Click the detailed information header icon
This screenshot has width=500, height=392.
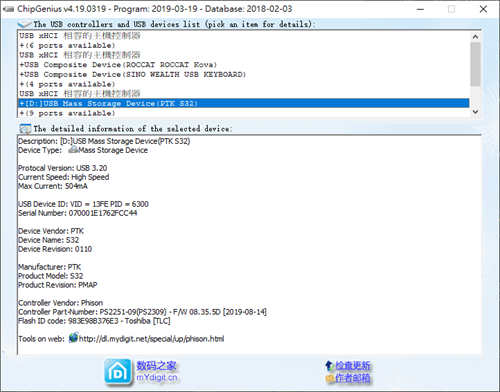click(x=25, y=129)
